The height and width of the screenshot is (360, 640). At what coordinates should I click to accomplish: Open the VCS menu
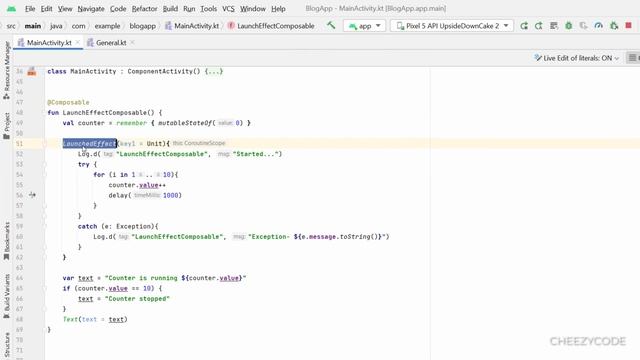click(228, 9)
